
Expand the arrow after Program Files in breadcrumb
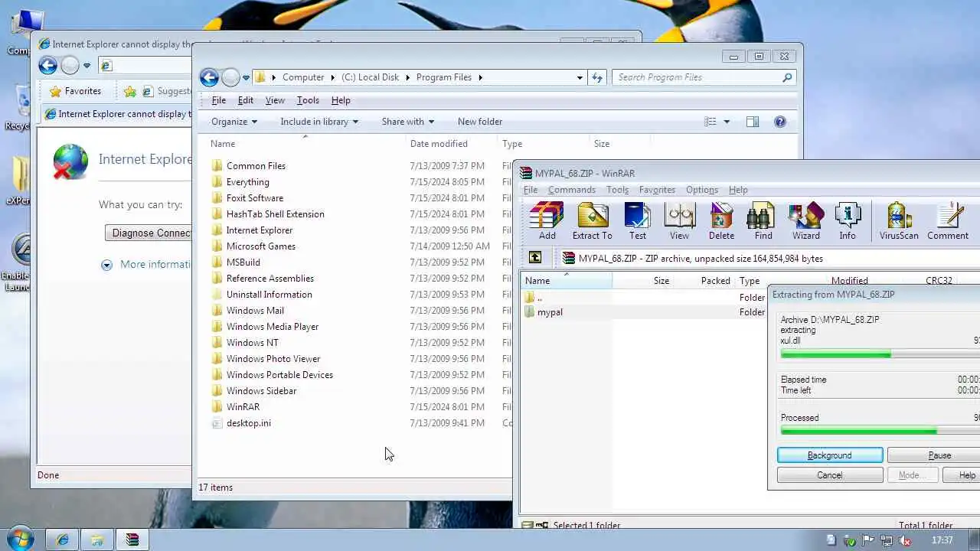pos(481,77)
